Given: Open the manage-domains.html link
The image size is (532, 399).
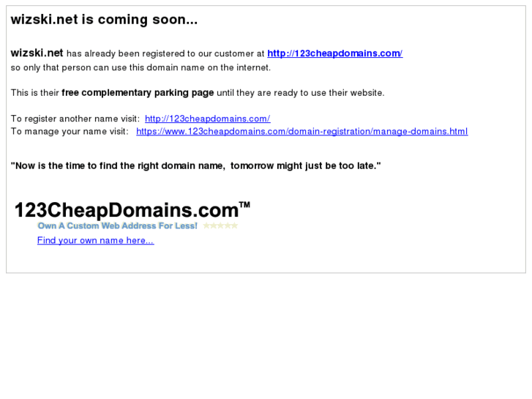Looking at the screenshot, I should 302,132.
